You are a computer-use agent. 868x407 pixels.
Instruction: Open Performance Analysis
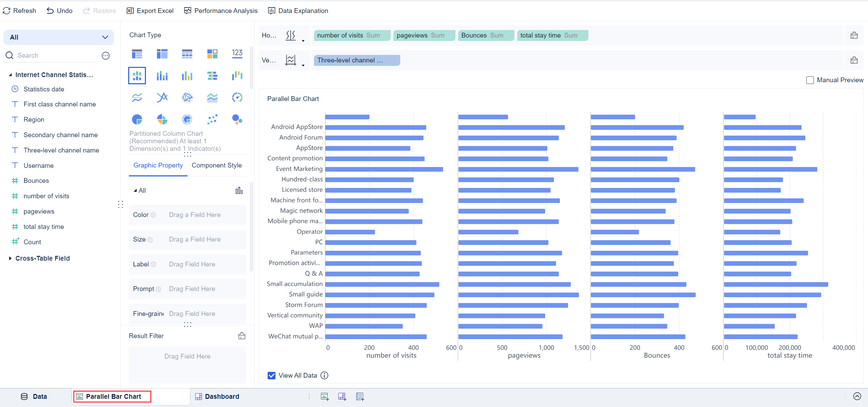point(221,11)
